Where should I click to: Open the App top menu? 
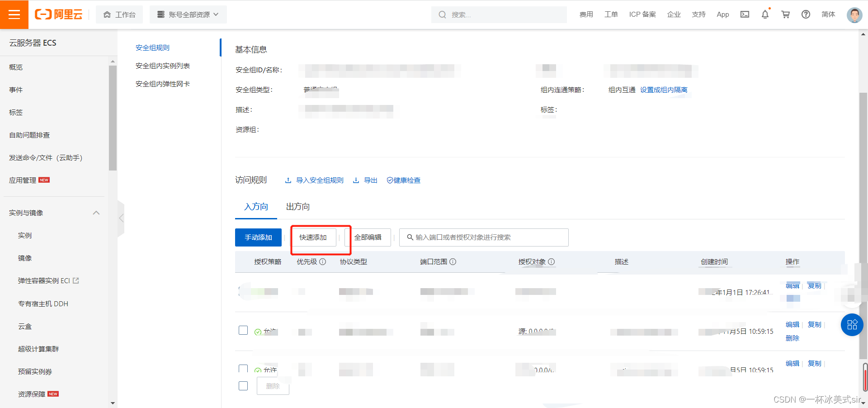pyautogui.click(x=723, y=14)
